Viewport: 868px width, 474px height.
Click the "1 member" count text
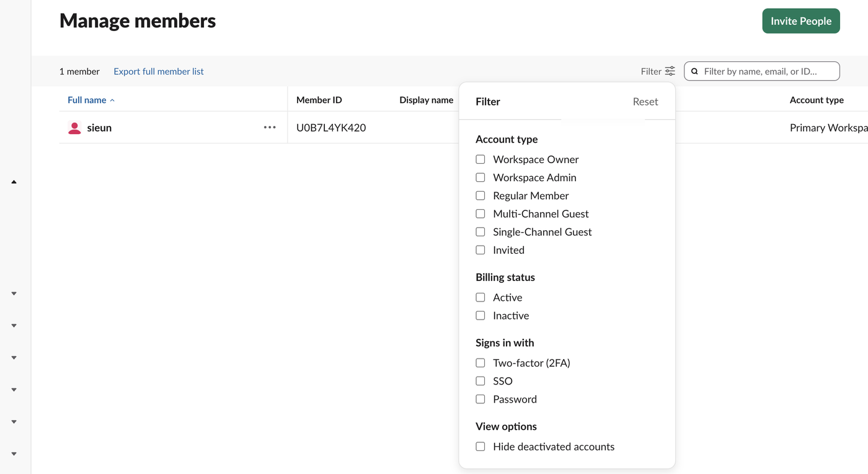coord(79,71)
